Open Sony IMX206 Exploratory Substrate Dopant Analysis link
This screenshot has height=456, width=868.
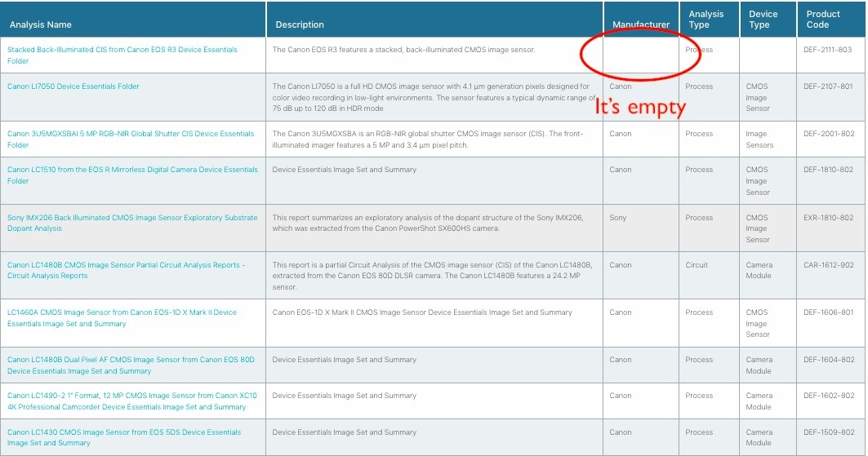click(x=132, y=223)
